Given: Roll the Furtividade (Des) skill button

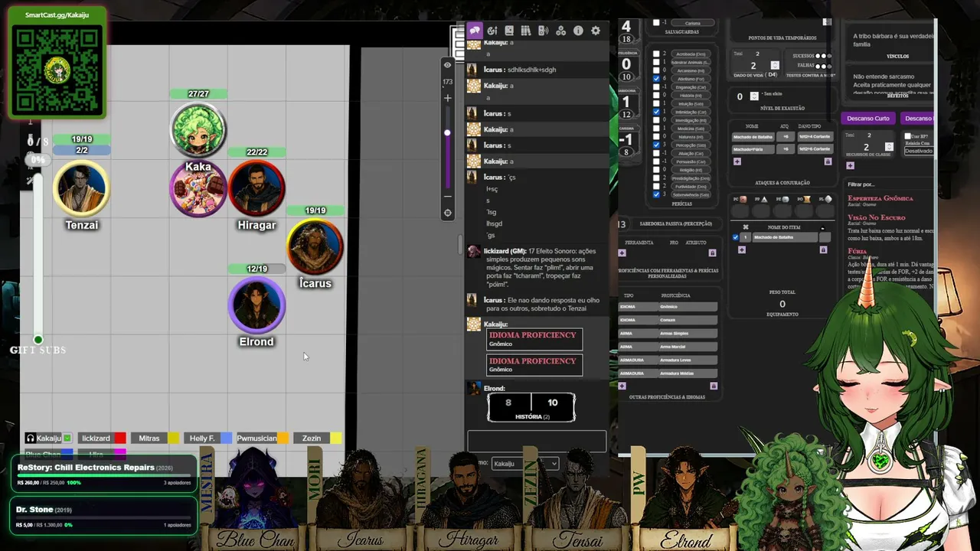Looking at the screenshot, I should (x=691, y=186).
